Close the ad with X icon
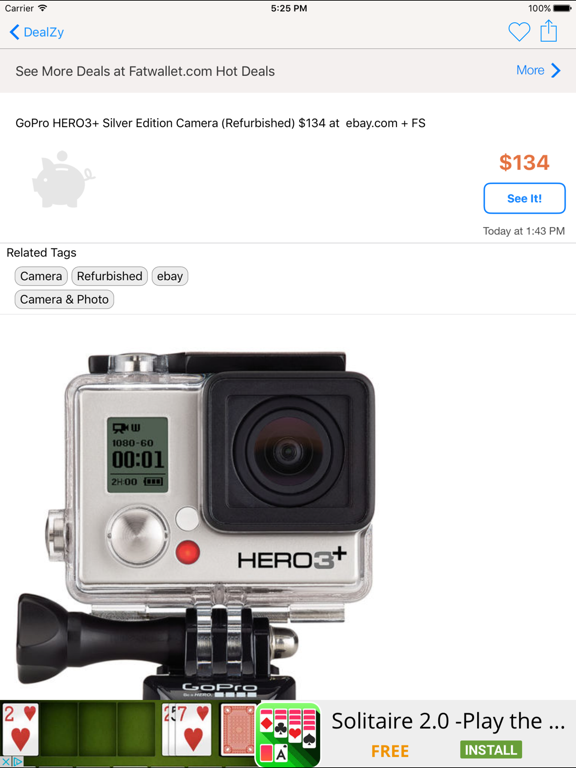This screenshot has width=576, height=768. tap(5, 762)
